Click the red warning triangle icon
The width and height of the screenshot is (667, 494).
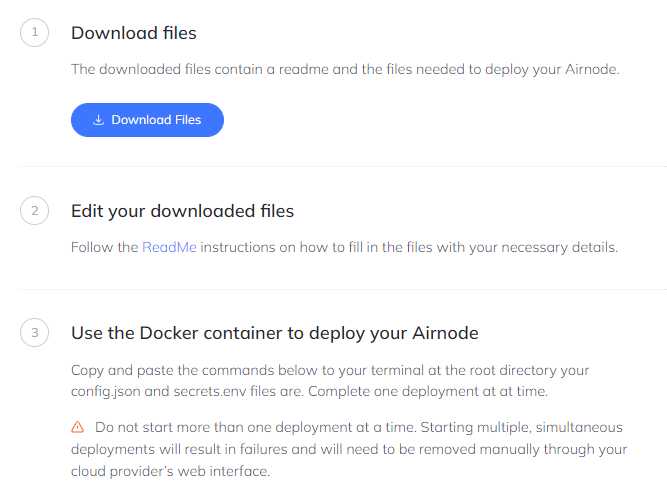78,427
